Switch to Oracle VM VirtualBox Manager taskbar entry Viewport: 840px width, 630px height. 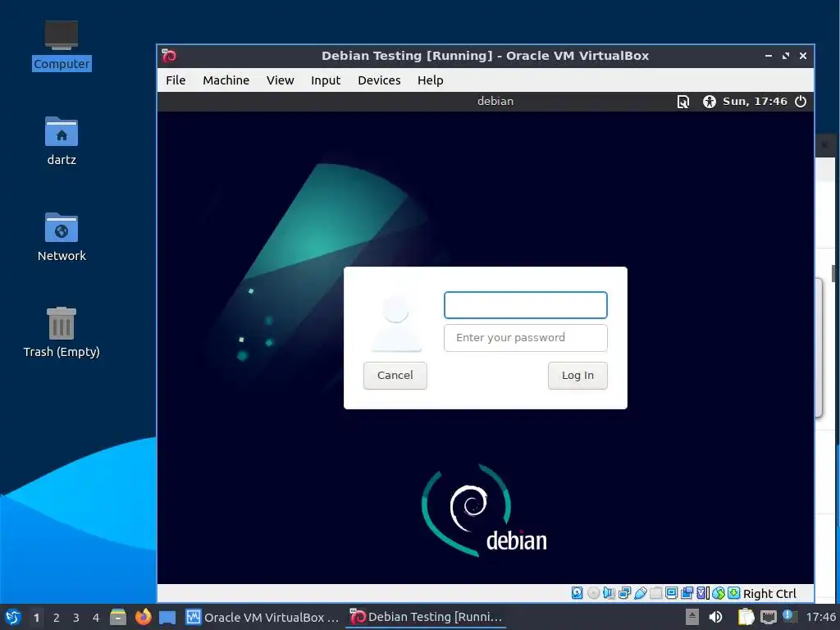click(x=262, y=617)
